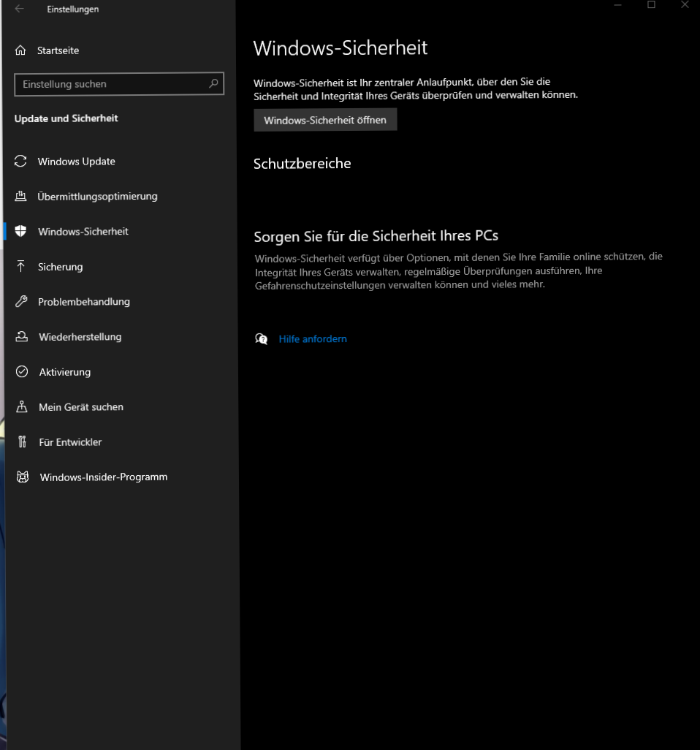
Task: Click the Sorgen Sie für die Sicherheit heading
Action: (x=376, y=236)
